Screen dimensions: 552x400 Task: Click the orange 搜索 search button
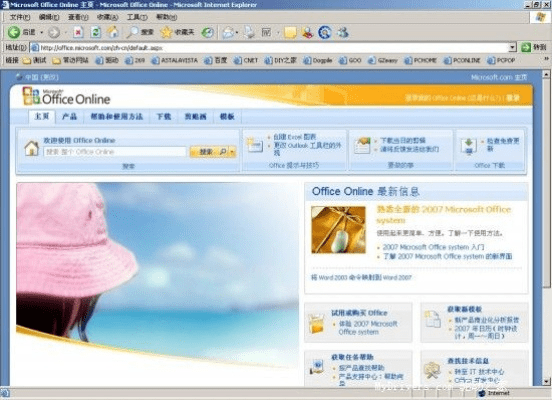click(x=209, y=152)
